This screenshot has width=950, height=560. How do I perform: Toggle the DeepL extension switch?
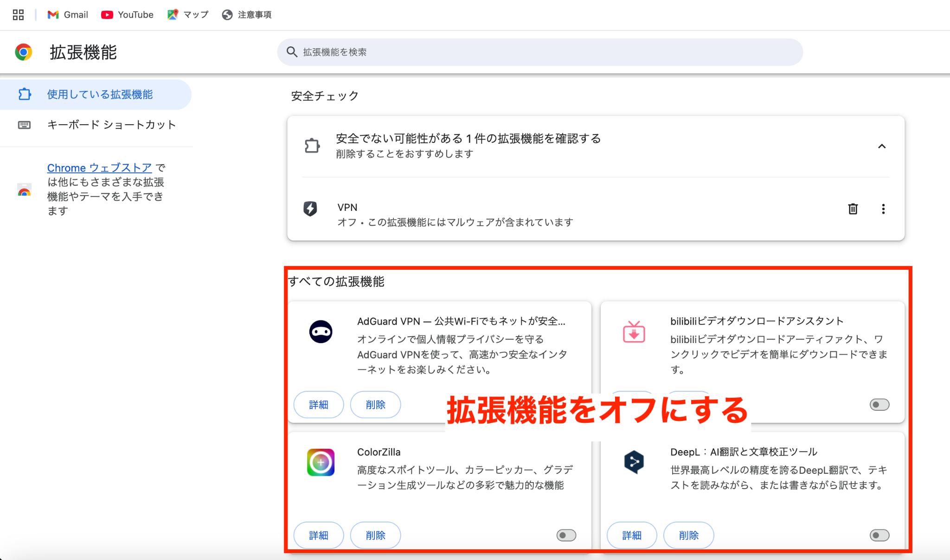point(879,535)
